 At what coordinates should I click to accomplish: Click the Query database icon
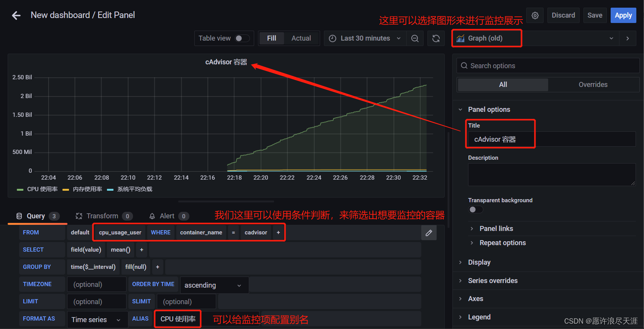point(19,216)
